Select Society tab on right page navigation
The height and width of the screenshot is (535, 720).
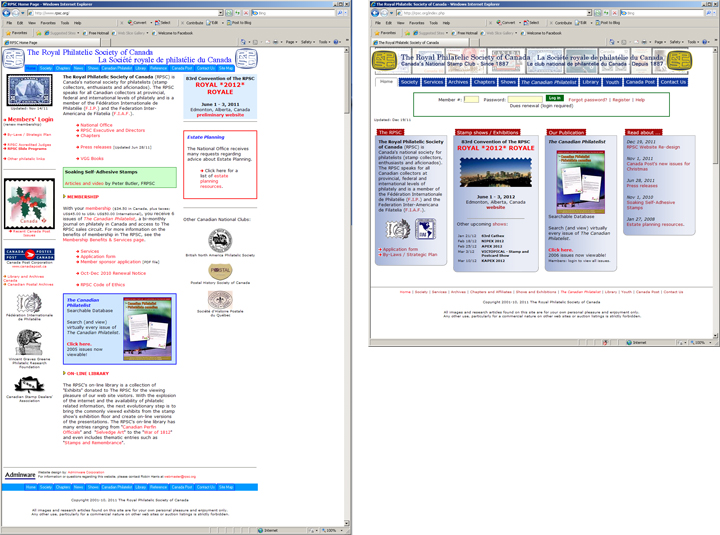tap(409, 82)
